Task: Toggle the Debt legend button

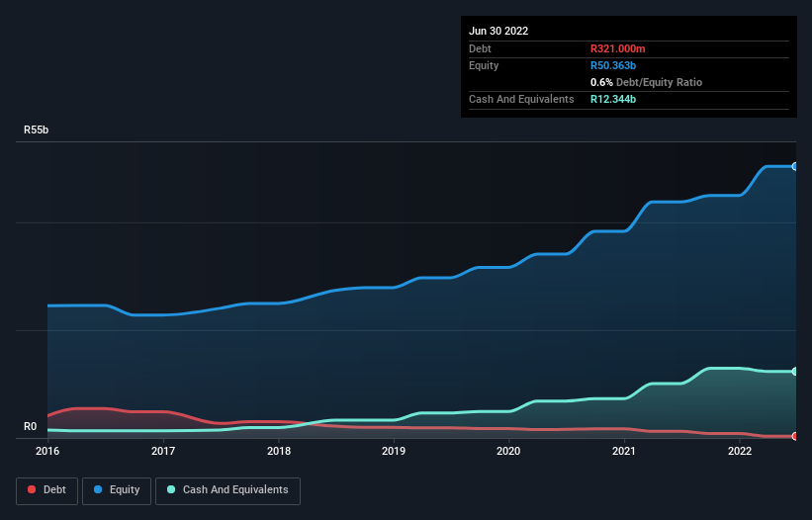Action: (46, 490)
